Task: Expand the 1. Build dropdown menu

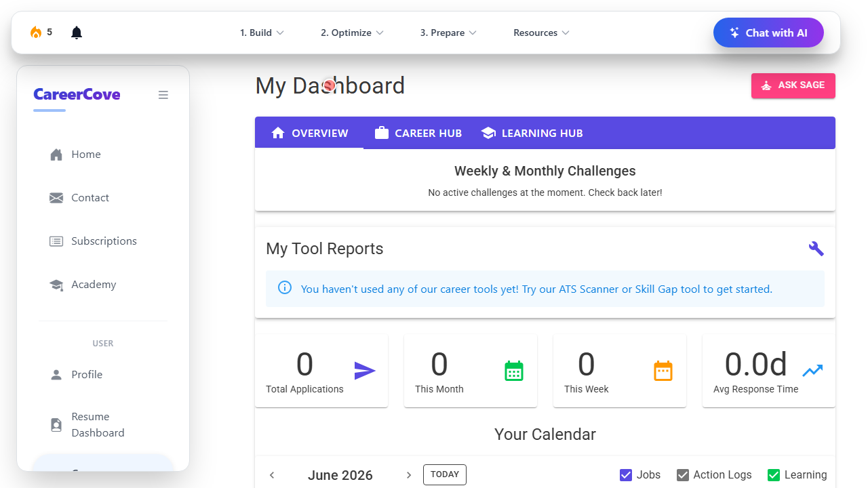Action: pyautogui.click(x=262, y=33)
